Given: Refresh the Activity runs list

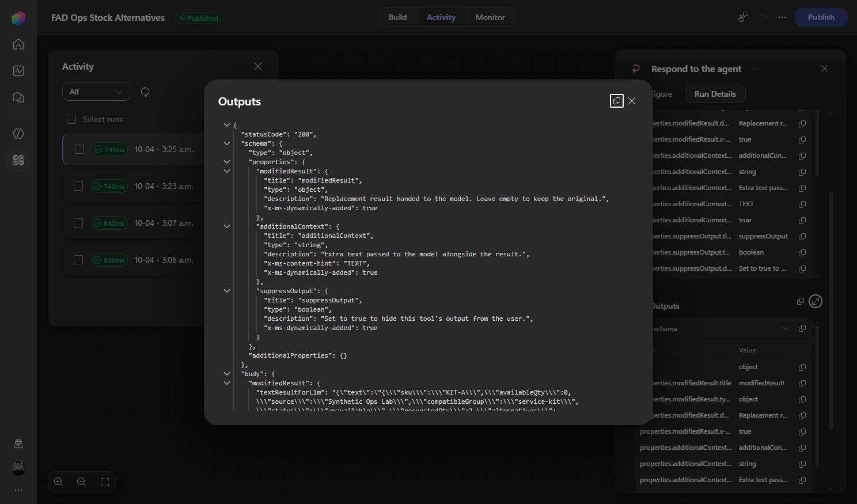Looking at the screenshot, I should tap(145, 92).
